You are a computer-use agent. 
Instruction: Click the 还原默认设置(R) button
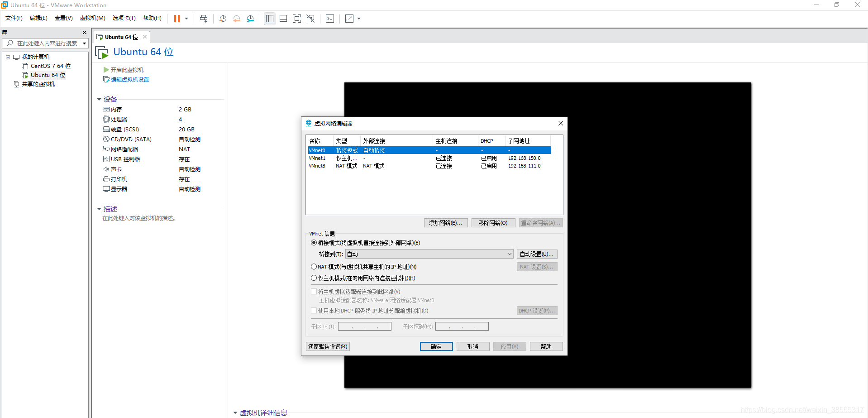[x=328, y=346]
